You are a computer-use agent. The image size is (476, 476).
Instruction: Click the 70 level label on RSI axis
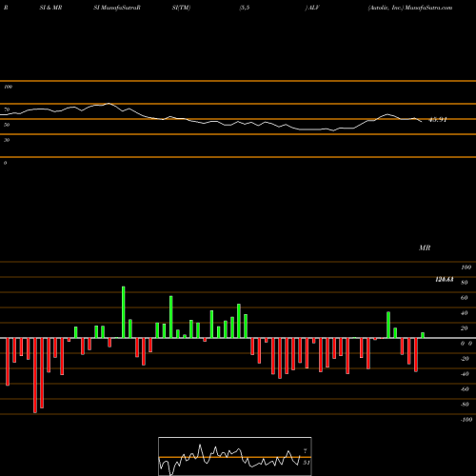7,109
